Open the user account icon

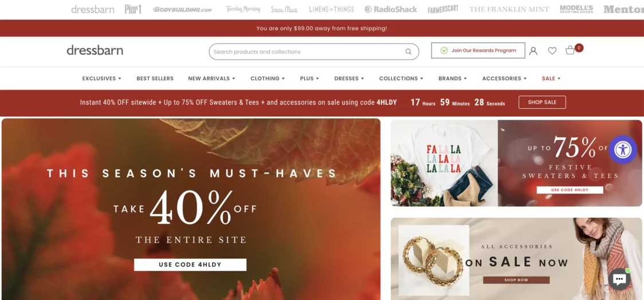tap(533, 51)
